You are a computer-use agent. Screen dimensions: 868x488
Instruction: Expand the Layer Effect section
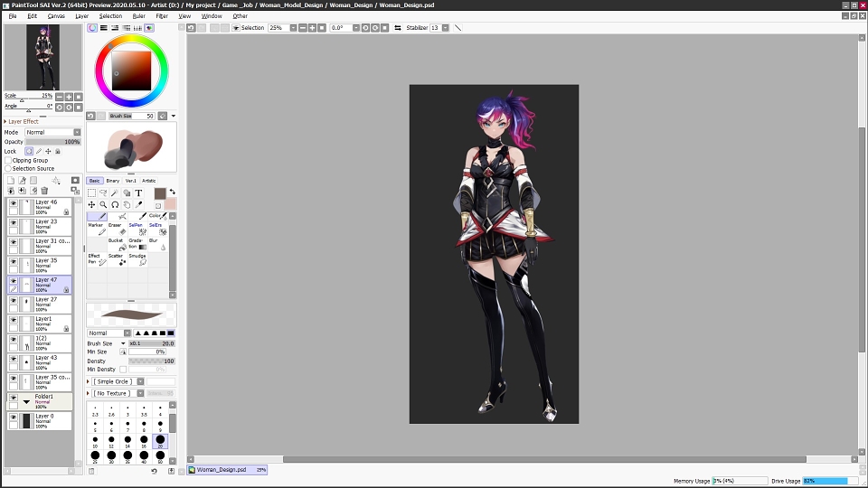(21, 121)
